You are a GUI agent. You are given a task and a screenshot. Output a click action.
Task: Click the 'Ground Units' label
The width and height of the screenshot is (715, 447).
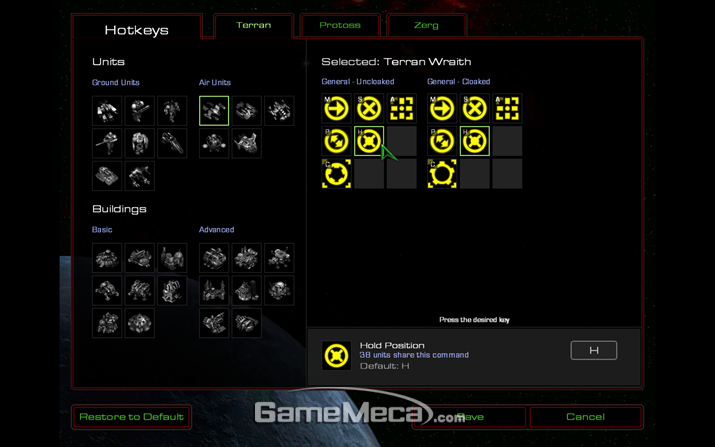(x=115, y=83)
